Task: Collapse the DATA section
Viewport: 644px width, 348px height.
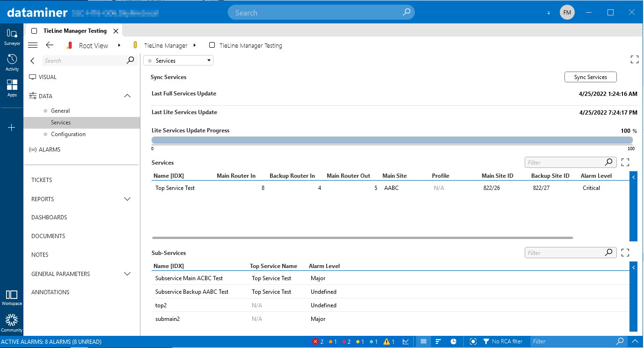Action: coord(127,96)
